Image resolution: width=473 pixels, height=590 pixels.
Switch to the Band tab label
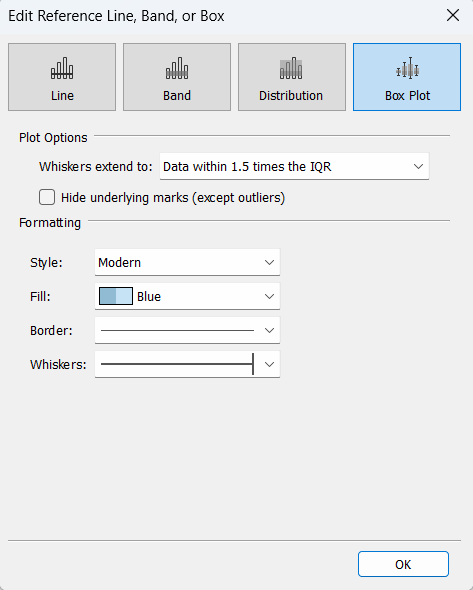177,96
